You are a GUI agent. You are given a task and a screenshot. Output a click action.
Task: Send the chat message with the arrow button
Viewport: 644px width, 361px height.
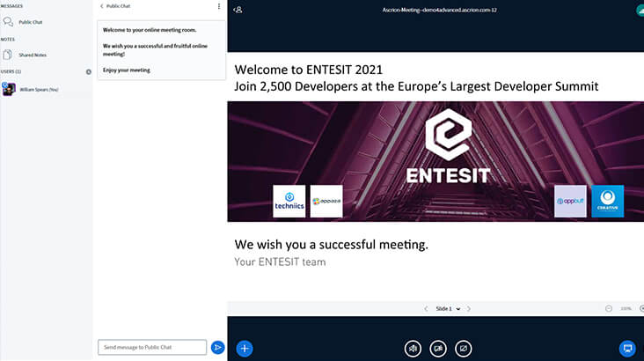[217, 347]
